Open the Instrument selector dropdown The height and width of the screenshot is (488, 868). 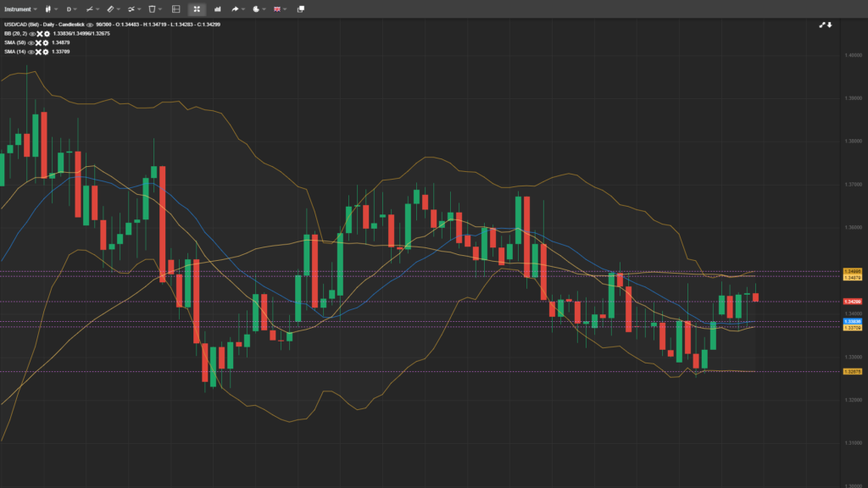[x=22, y=8]
